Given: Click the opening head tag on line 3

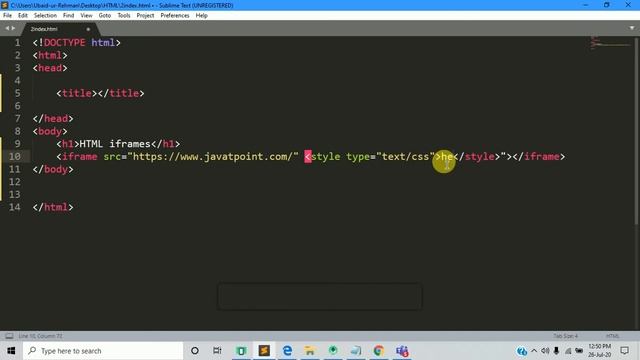Looking at the screenshot, I should click(x=50, y=68).
